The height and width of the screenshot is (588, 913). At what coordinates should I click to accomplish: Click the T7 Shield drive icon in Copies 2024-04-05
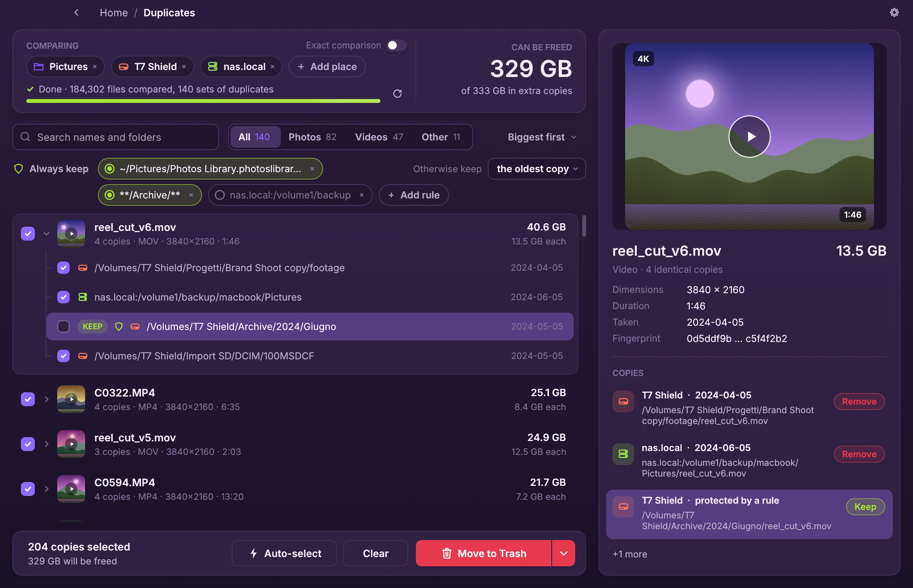tap(623, 402)
